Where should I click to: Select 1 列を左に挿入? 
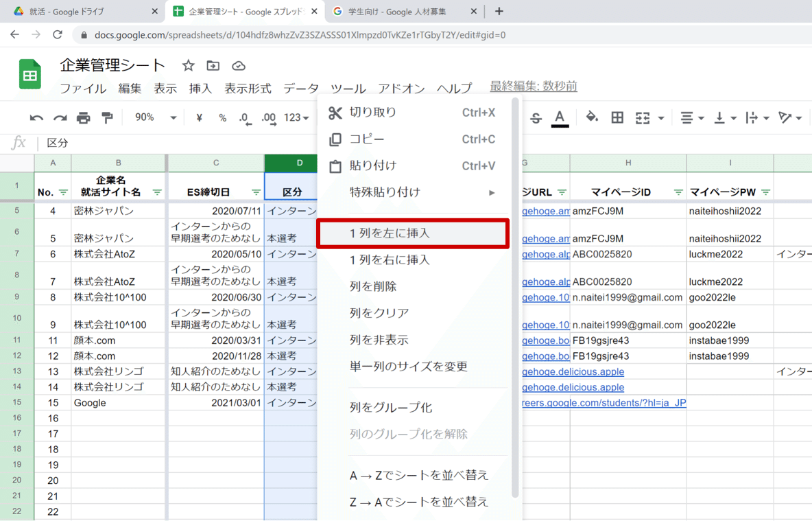tap(413, 233)
